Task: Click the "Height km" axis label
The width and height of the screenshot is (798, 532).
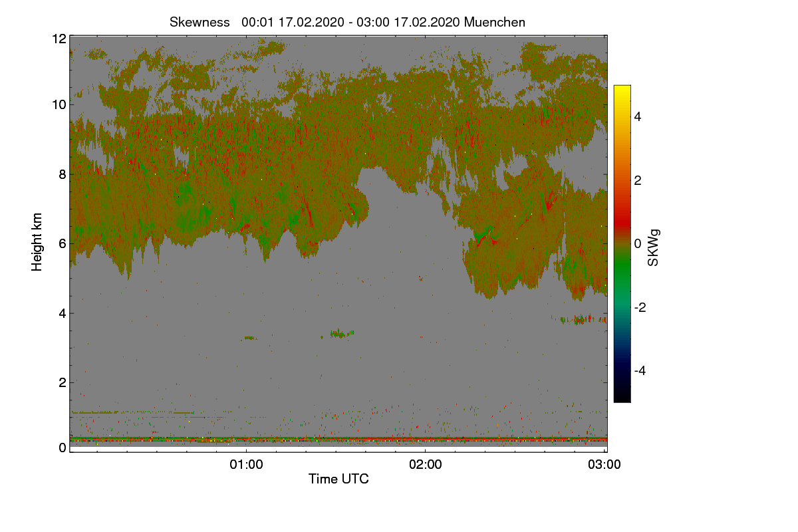Action: [x=37, y=242]
